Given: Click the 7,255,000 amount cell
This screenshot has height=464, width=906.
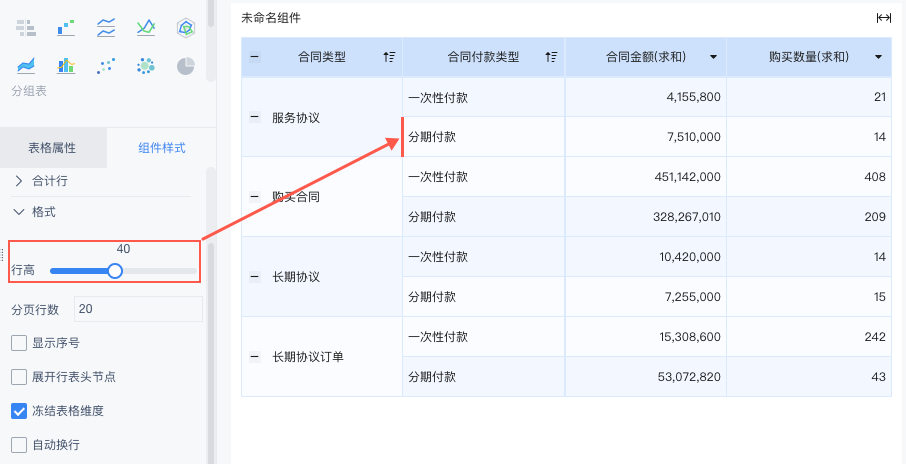Looking at the screenshot, I should [646, 296].
